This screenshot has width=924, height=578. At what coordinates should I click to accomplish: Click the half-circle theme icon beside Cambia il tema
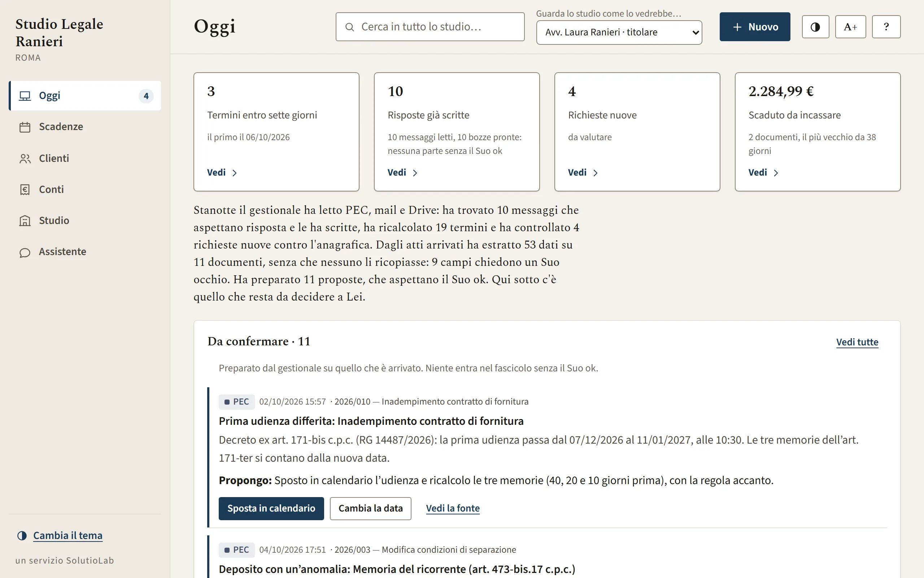(x=22, y=536)
